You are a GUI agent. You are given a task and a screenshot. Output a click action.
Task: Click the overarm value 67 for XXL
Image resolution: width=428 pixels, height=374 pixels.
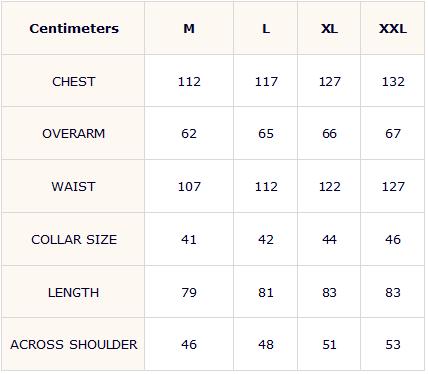[393, 134]
